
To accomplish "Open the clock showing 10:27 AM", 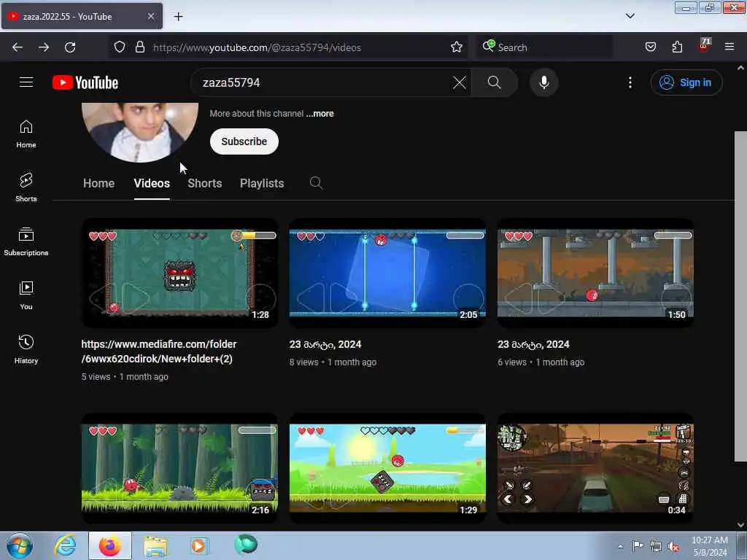I will 710,546.
